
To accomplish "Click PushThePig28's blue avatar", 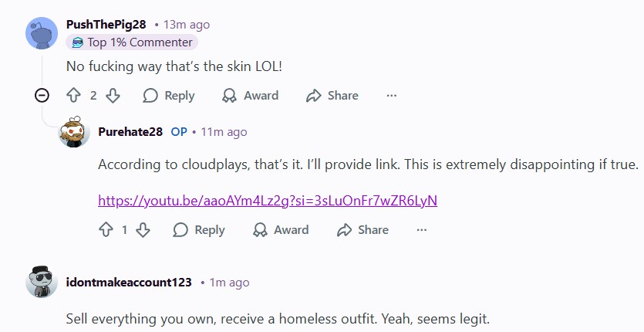I will coord(42,33).
